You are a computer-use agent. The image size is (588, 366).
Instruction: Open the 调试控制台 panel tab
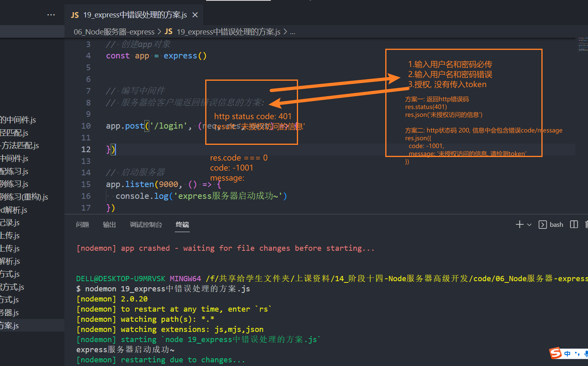coord(146,225)
